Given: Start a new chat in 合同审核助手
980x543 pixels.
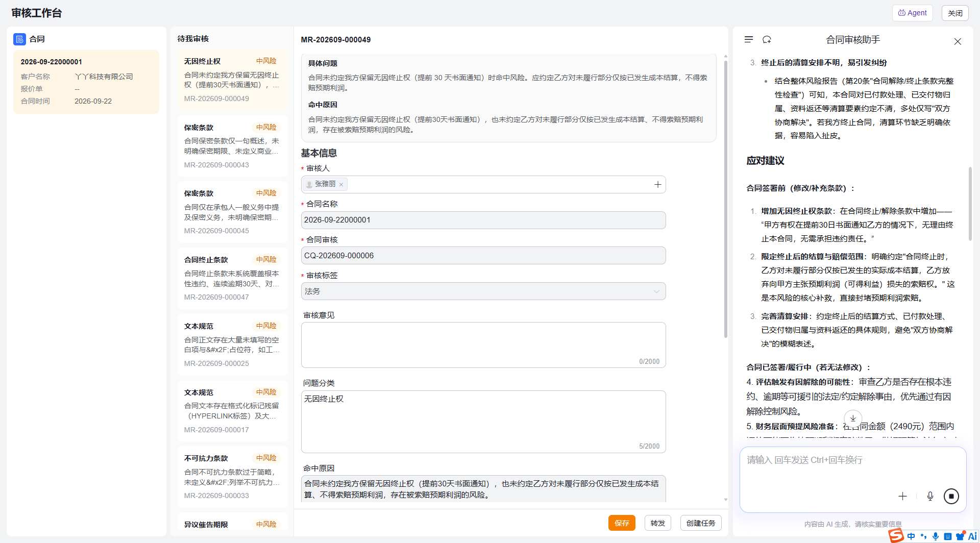Looking at the screenshot, I should [767, 39].
